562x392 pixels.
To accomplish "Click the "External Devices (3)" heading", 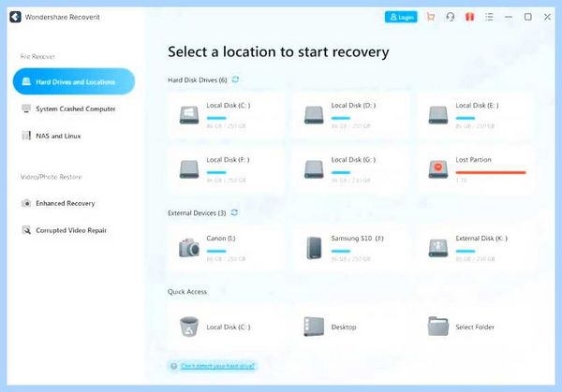I will coord(197,213).
